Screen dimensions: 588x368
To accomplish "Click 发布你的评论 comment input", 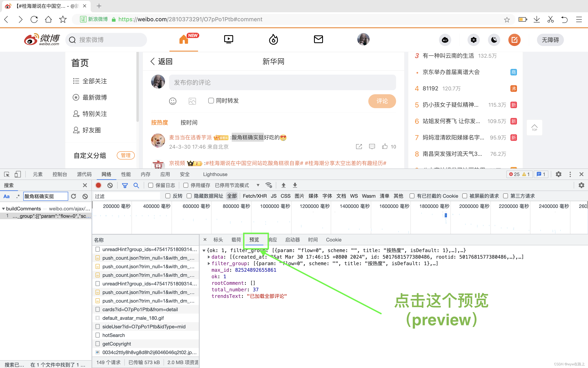I will coord(282,82).
